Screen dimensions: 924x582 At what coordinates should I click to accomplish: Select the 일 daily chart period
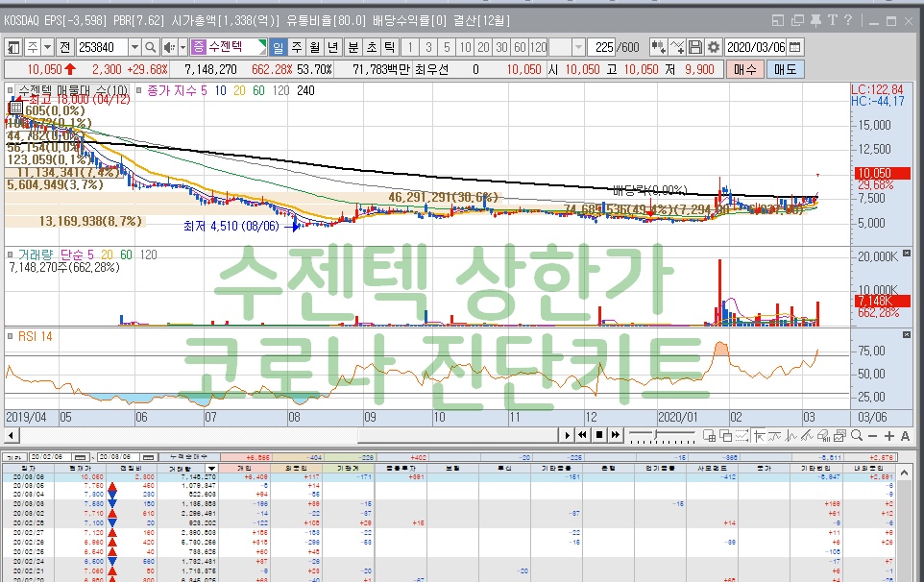click(x=279, y=47)
